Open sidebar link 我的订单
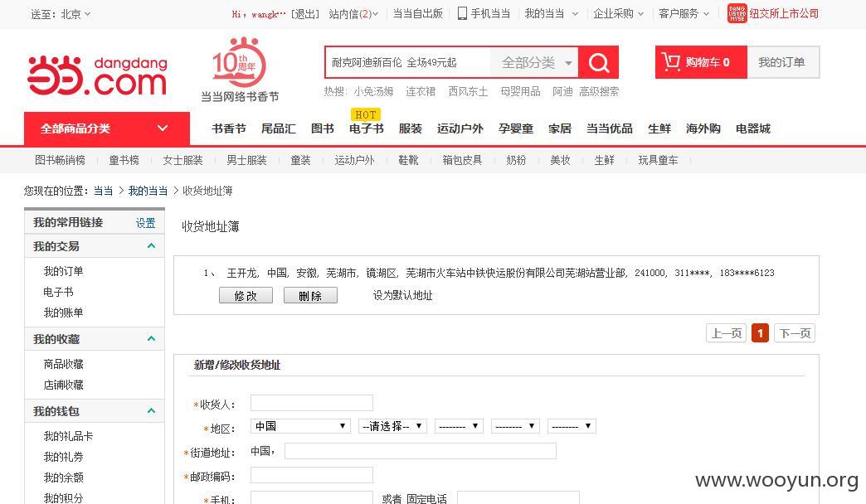This screenshot has height=504, width=866. pyautogui.click(x=64, y=271)
